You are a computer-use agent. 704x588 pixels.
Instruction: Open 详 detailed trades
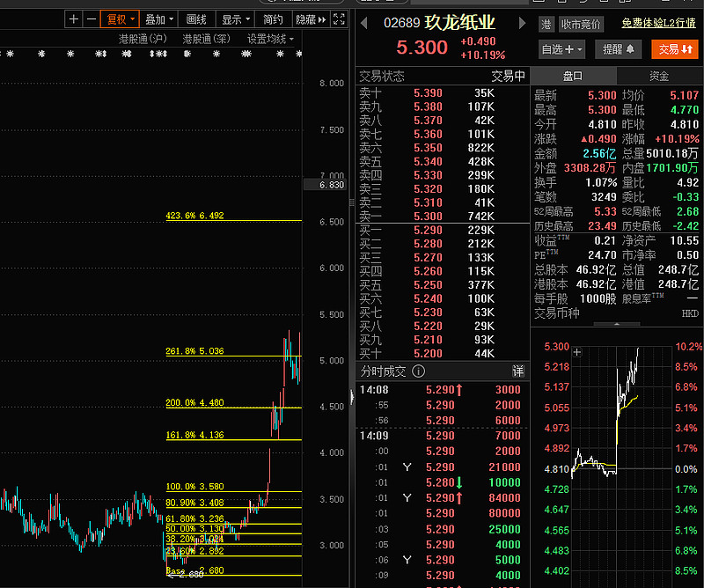pos(517,371)
